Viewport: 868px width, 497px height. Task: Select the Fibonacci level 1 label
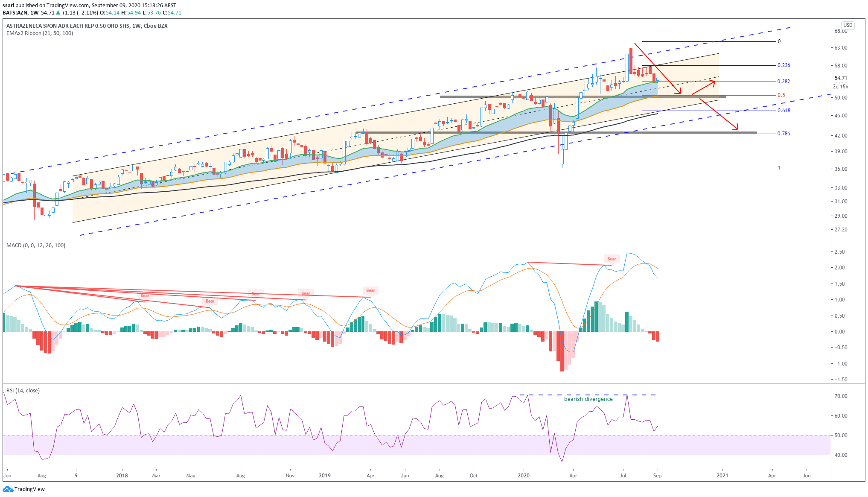779,168
